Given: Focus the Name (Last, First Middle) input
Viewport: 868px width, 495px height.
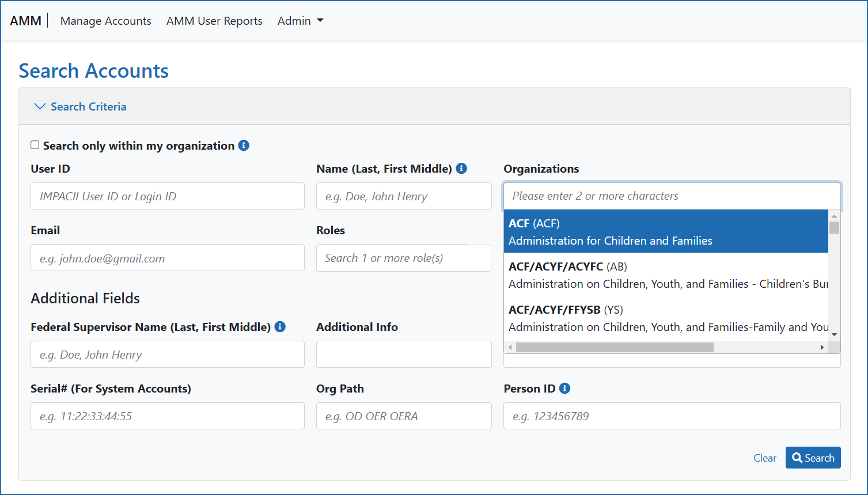Looking at the screenshot, I should pyautogui.click(x=404, y=196).
